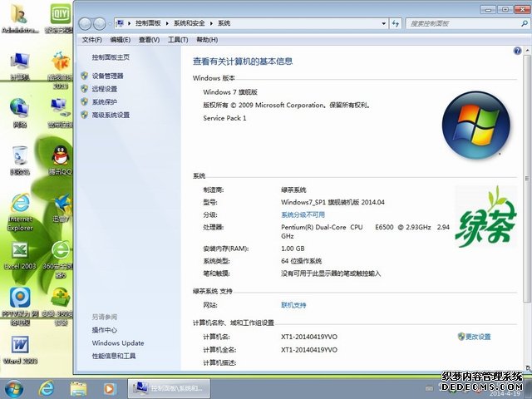
Task: Open the recent pages dropdown arrow
Action: click(110, 23)
